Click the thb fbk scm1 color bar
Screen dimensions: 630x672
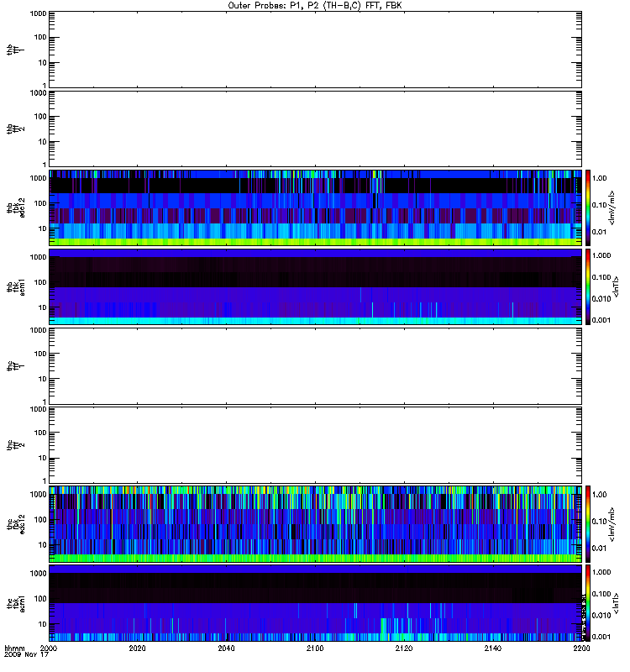[x=588, y=286]
